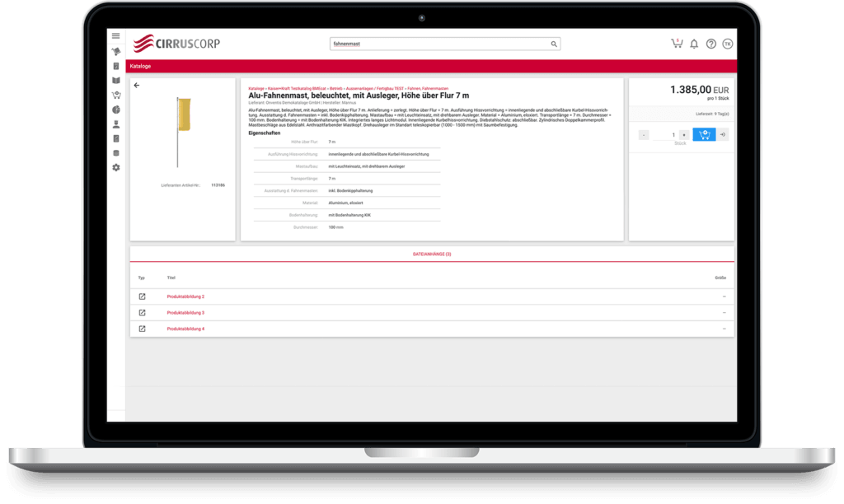The width and height of the screenshot is (844, 504).
Task: Open the Produktabbildung 4 attachment link
Action: pyautogui.click(x=185, y=329)
